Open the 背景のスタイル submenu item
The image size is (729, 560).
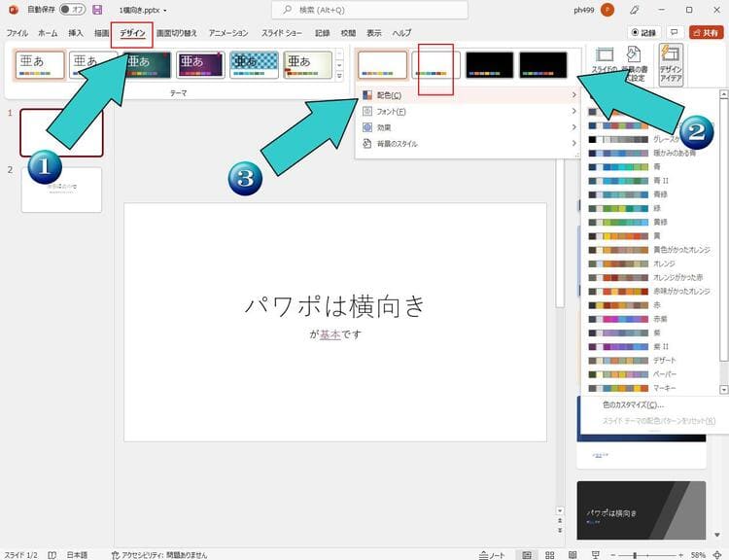[x=469, y=143]
